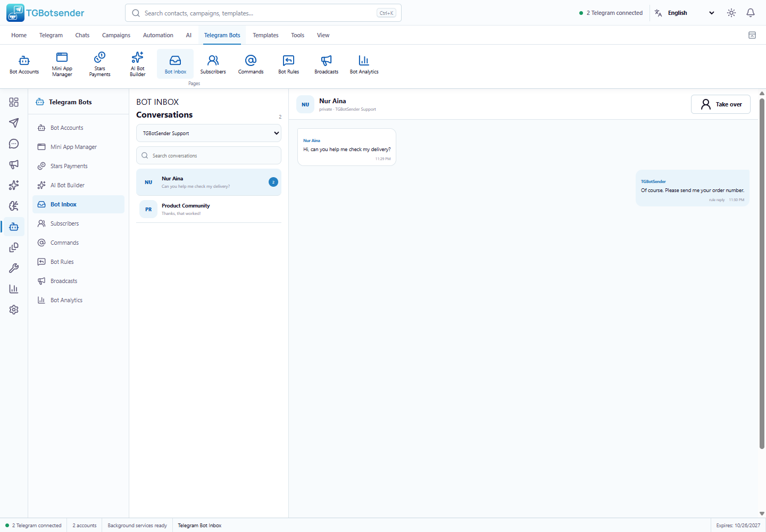Select Bot Inbox in sidebar
This screenshot has height=532, width=766.
point(78,204)
